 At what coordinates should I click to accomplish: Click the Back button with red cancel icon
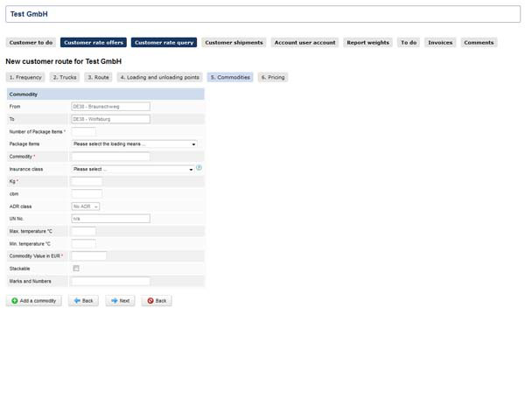click(157, 300)
